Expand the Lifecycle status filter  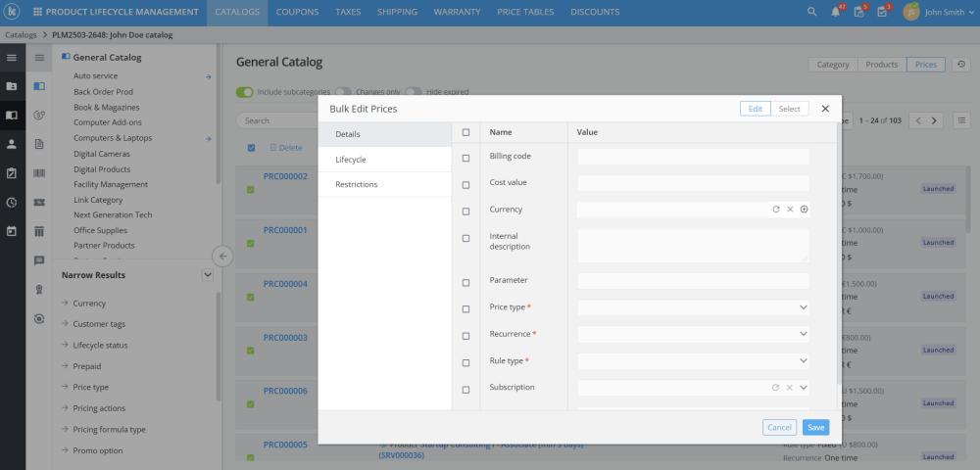tap(100, 346)
